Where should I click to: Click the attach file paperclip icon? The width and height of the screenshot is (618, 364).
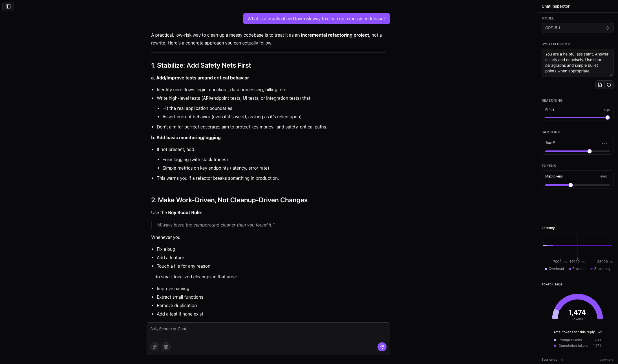tap(155, 347)
